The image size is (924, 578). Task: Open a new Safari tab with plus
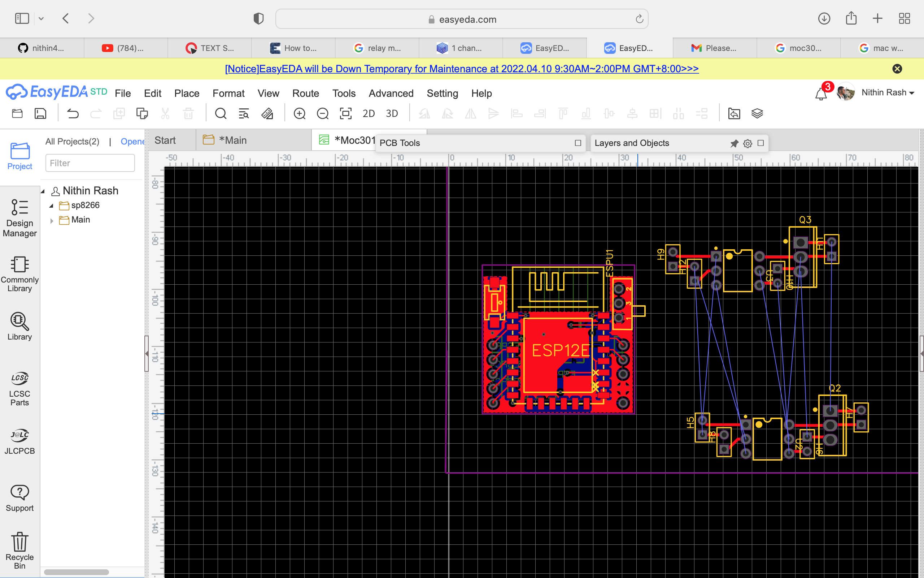point(877,18)
